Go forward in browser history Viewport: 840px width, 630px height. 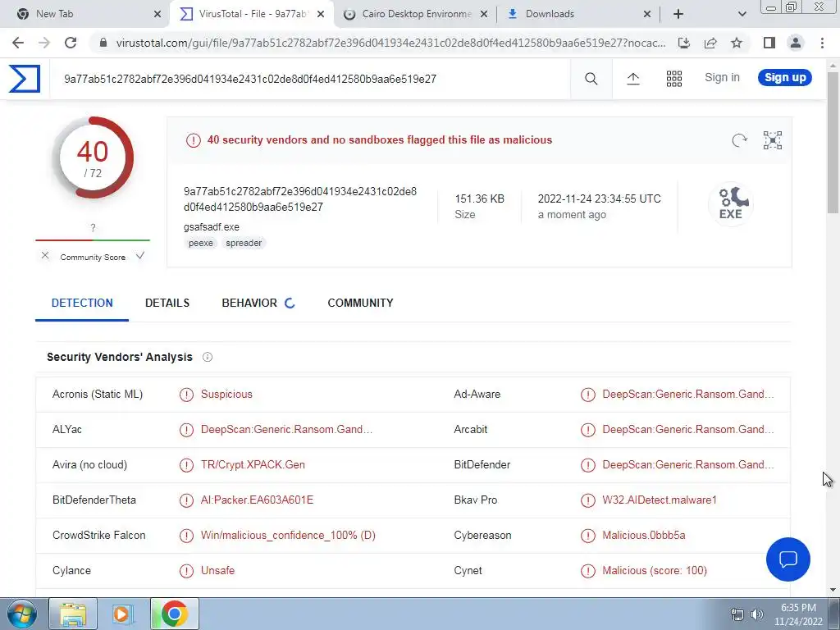pos(44,43)
